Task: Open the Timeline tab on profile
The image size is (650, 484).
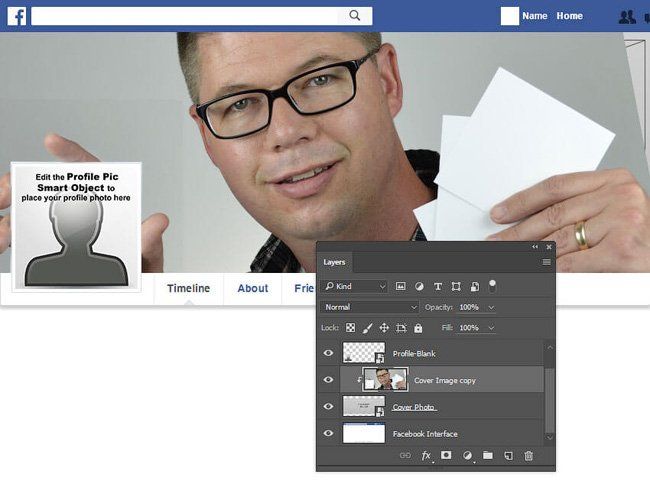Action: 188,288
